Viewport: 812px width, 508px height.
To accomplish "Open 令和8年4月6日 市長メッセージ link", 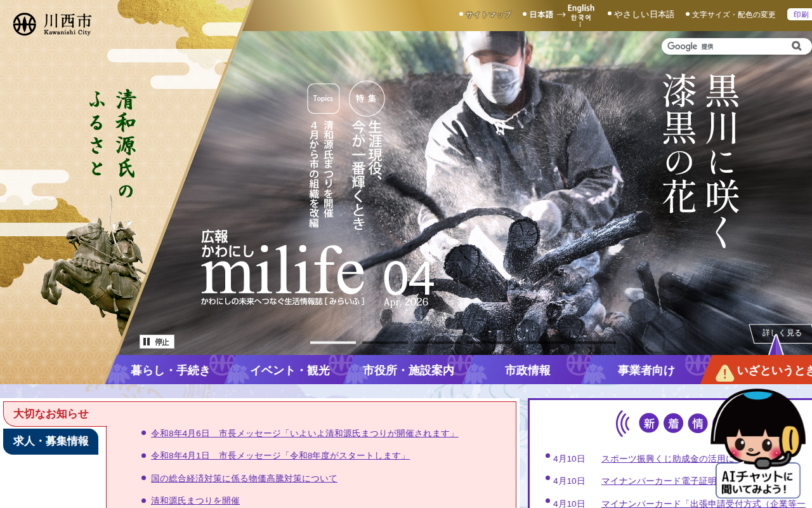I will [304, 433].
